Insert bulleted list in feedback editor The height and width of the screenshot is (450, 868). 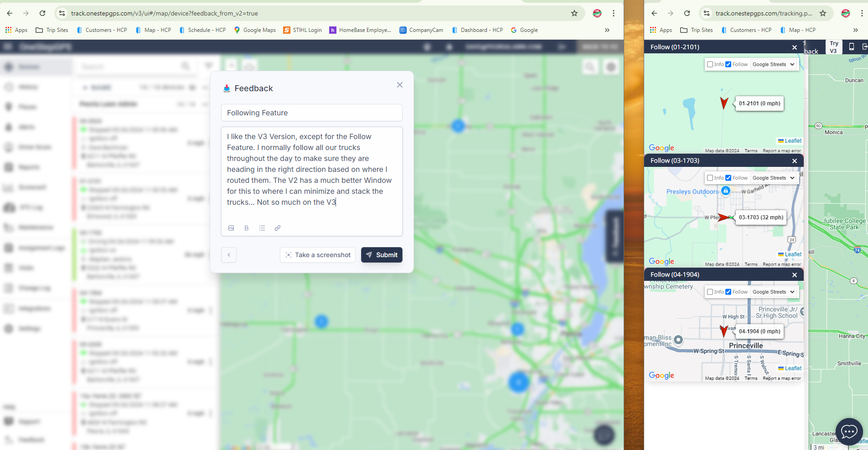click(x=262, y=228)
